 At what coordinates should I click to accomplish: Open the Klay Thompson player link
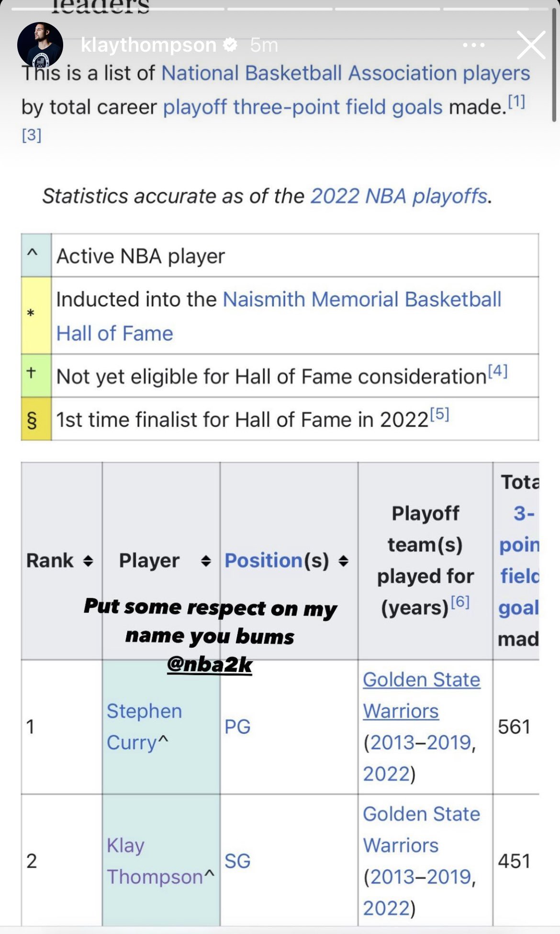point(155,861)
